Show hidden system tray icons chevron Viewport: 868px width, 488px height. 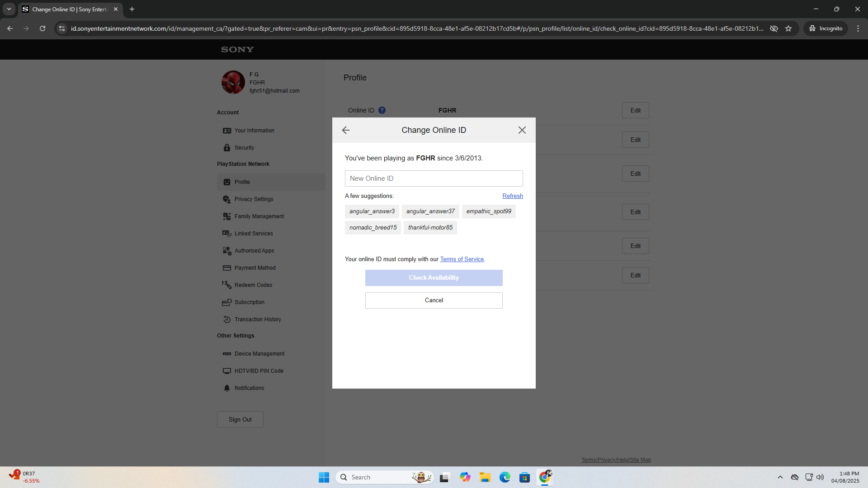[x=780, y=477]
